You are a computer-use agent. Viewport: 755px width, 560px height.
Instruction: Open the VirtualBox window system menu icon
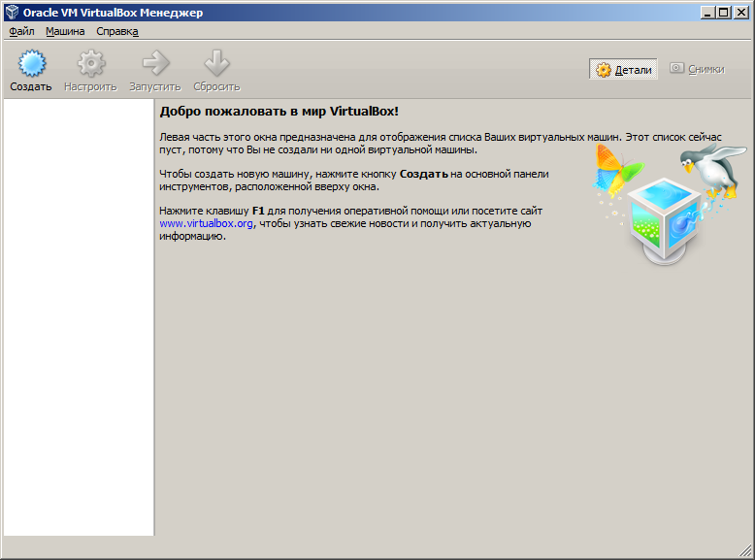coord(13,13)
